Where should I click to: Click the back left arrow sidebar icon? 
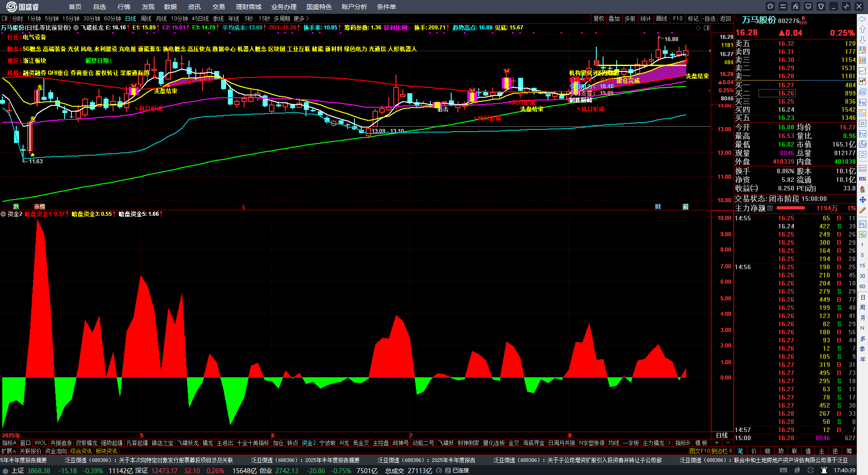[863, 19]
